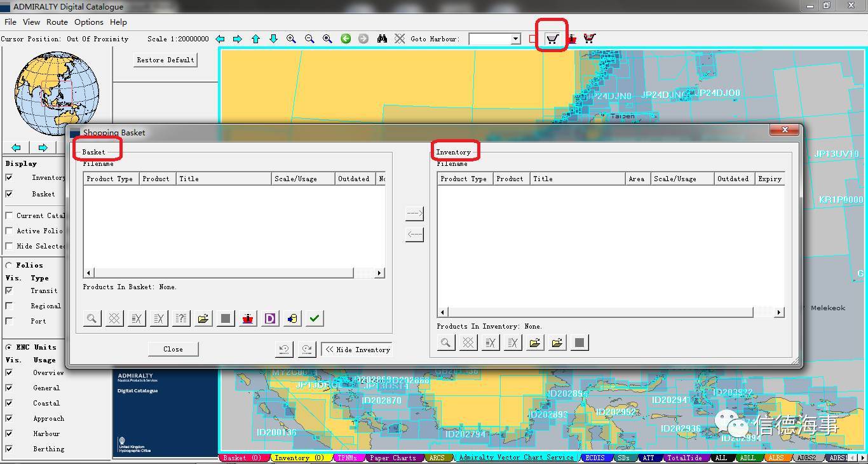Toggle Coastal usage checkbox

click(x=9, y=403)
